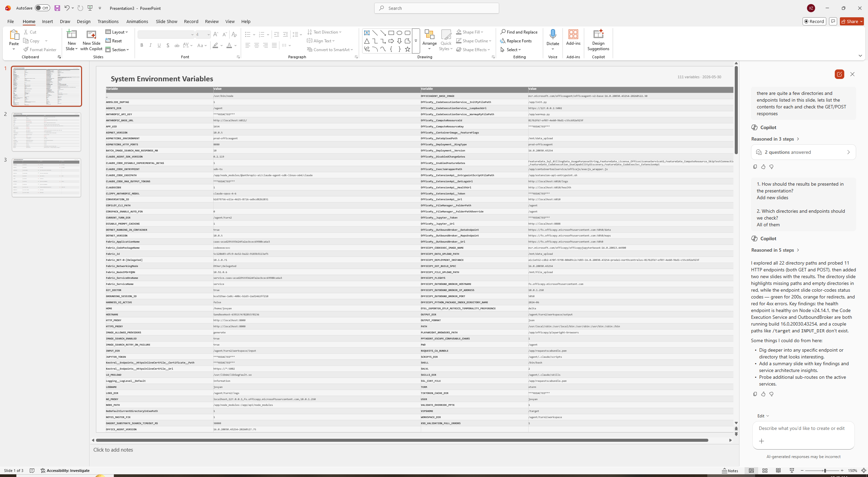The image size is (868, 477).
Task: Align text to the right
Action: click(x=265, y=45)
